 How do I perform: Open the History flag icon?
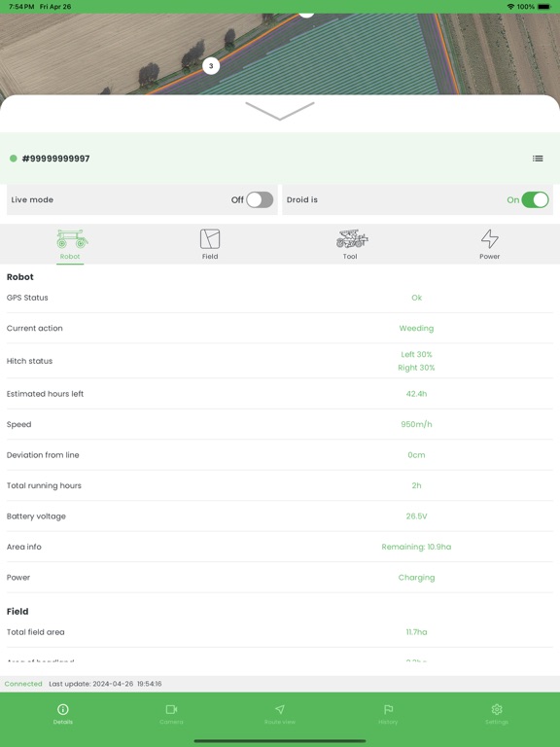[388, 709]
